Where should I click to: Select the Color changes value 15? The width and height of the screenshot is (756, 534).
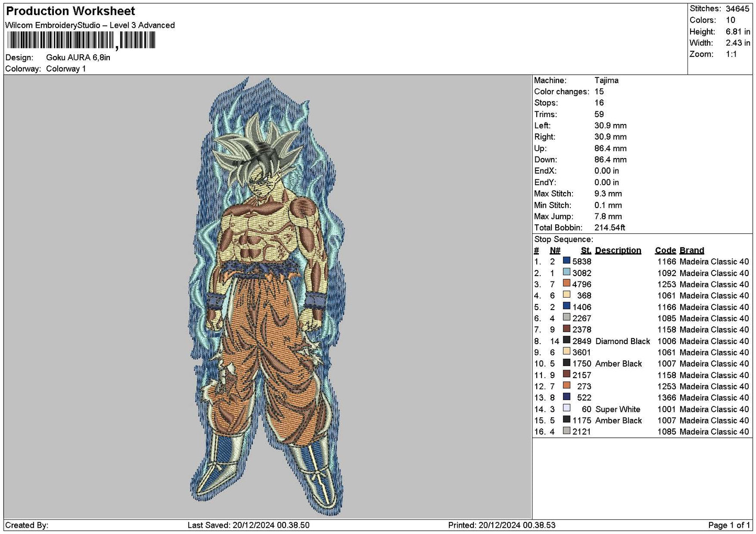(x=599, y=92)
